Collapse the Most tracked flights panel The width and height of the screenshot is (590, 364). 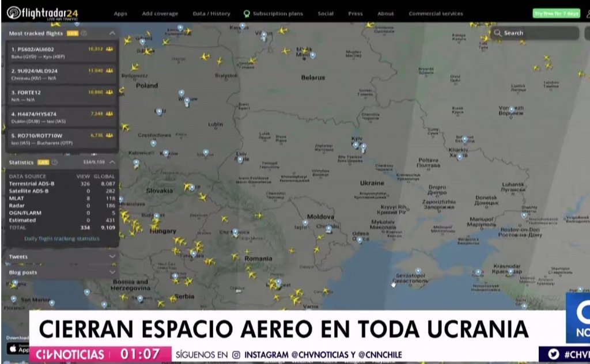click(112, 33)
